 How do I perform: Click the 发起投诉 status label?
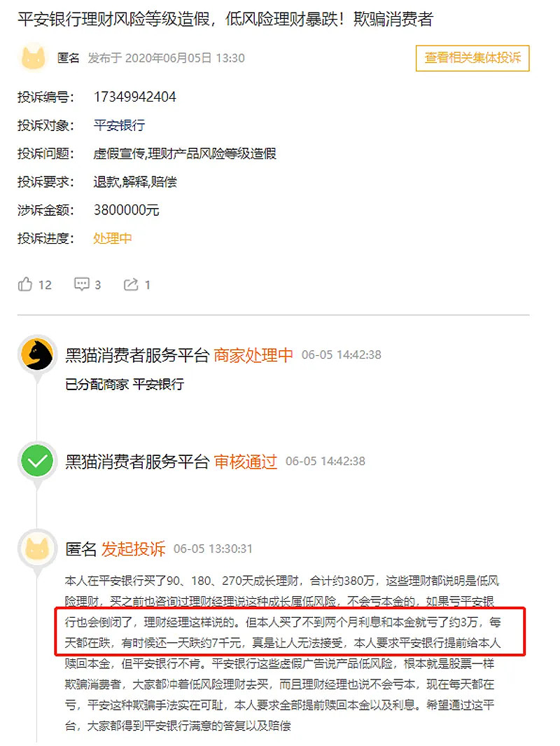[x=134, y=549]
